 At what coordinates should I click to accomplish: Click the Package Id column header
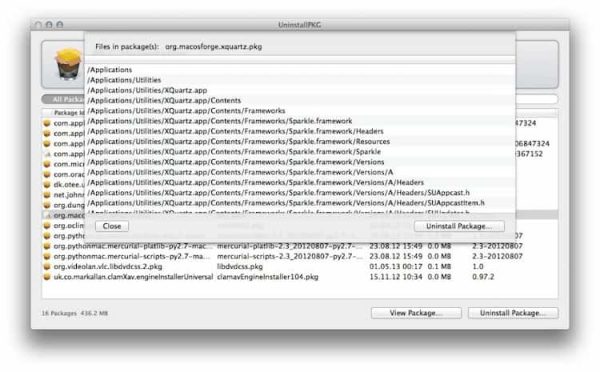(69, 113)
